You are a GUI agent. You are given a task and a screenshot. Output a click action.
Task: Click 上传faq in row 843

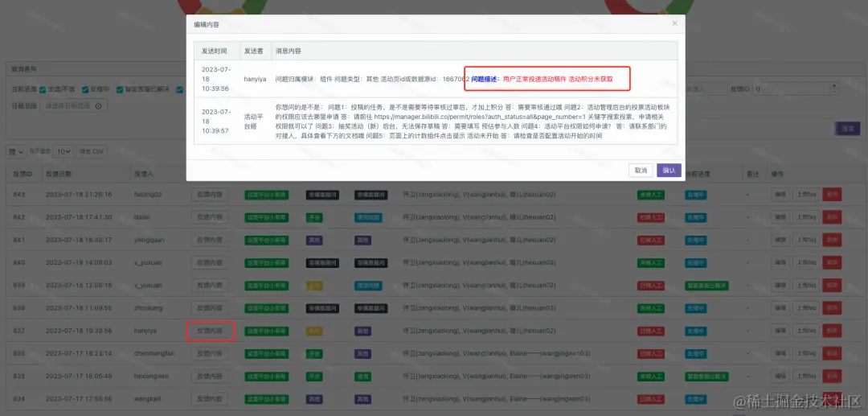coord(805,195)
